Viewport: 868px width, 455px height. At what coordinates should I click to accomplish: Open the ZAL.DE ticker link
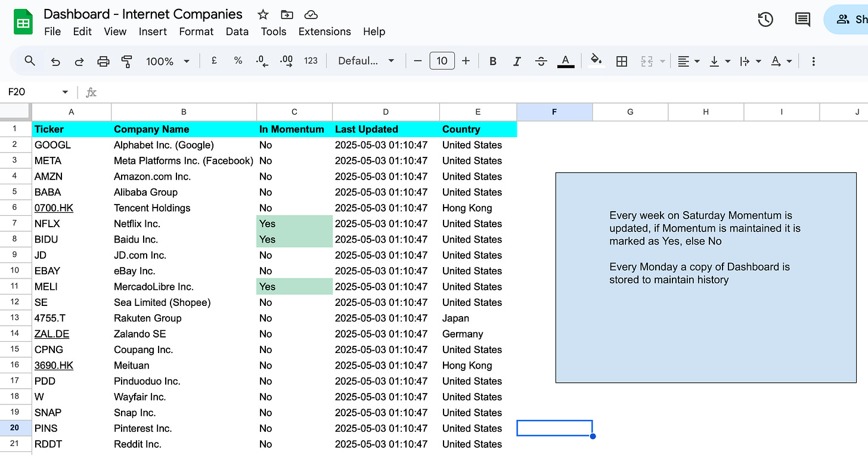point(52,334)
